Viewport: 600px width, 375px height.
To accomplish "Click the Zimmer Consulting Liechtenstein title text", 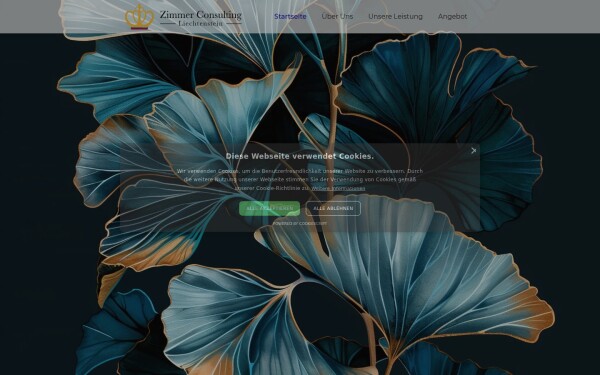I will 201,18.
